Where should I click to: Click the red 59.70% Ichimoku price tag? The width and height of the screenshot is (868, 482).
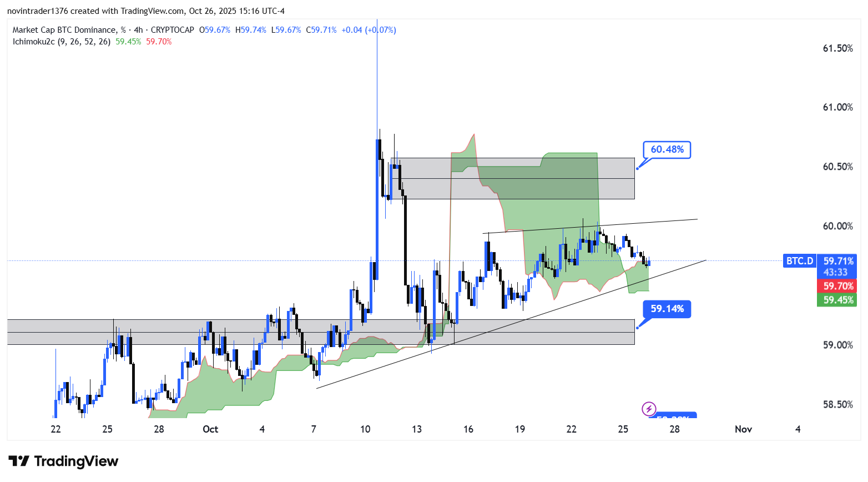pos(837,286)
